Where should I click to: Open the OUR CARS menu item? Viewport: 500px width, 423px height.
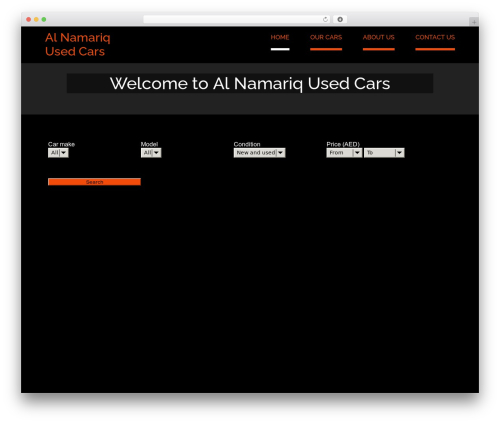pyautogui.click(x=326, y=37)
